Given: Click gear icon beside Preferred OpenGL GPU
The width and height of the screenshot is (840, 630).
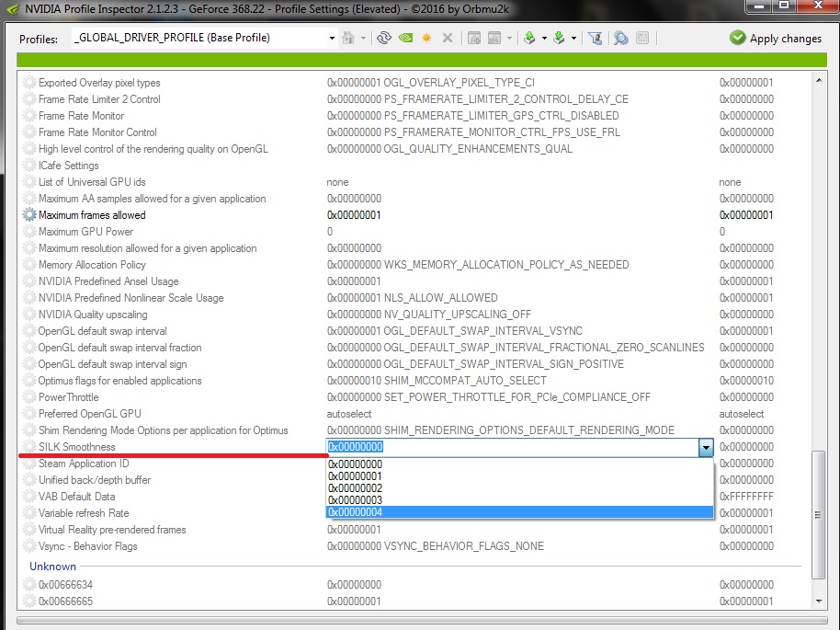Looking at the screenshot, I should pyautogui.click(x=28, y=414).
